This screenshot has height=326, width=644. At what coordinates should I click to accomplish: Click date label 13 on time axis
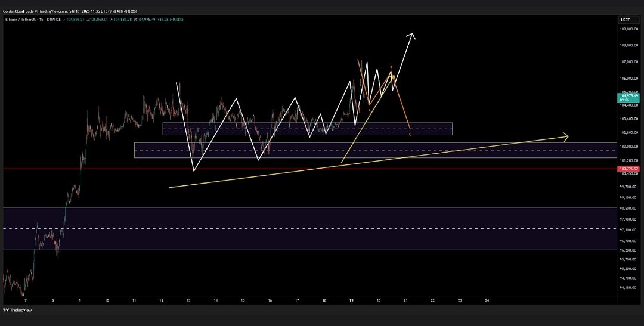pos(188,300)
